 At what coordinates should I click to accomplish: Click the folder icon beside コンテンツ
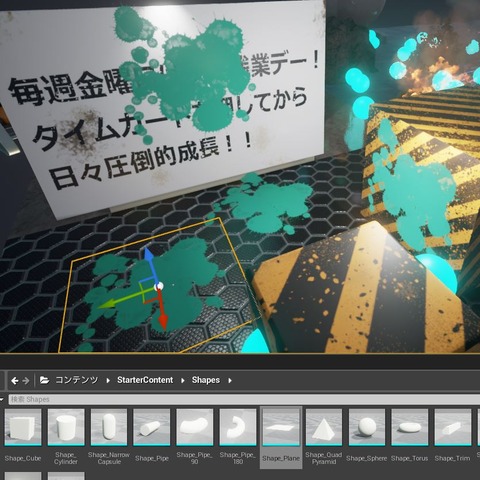coord(44,380)
